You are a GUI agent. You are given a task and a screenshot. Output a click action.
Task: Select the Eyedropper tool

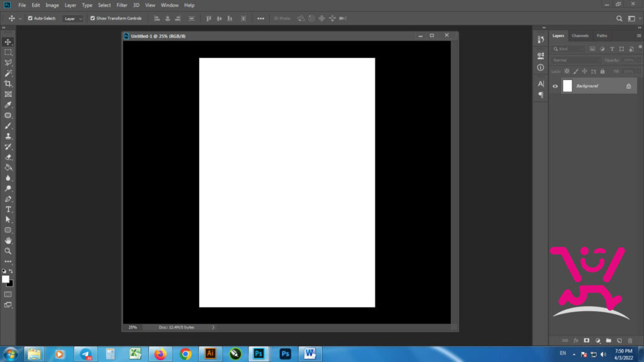[8, 105]
